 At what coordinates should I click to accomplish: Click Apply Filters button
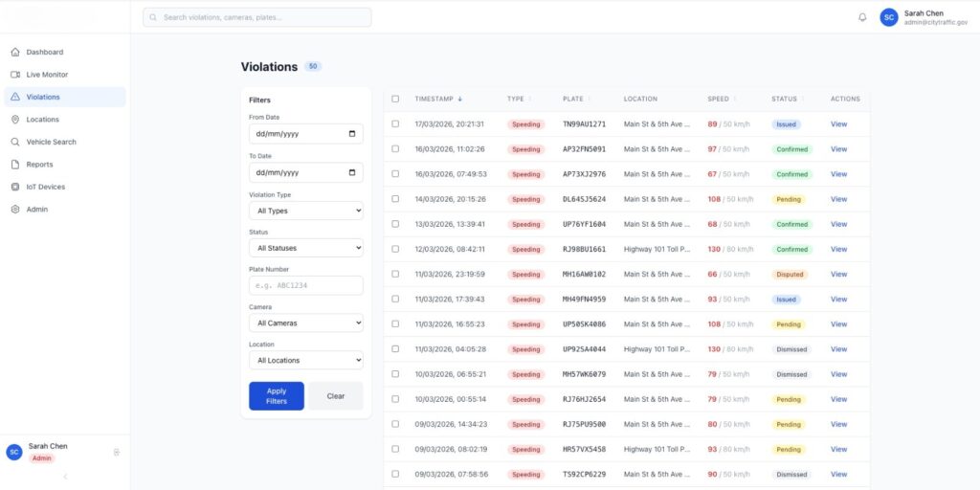(277, 396)
